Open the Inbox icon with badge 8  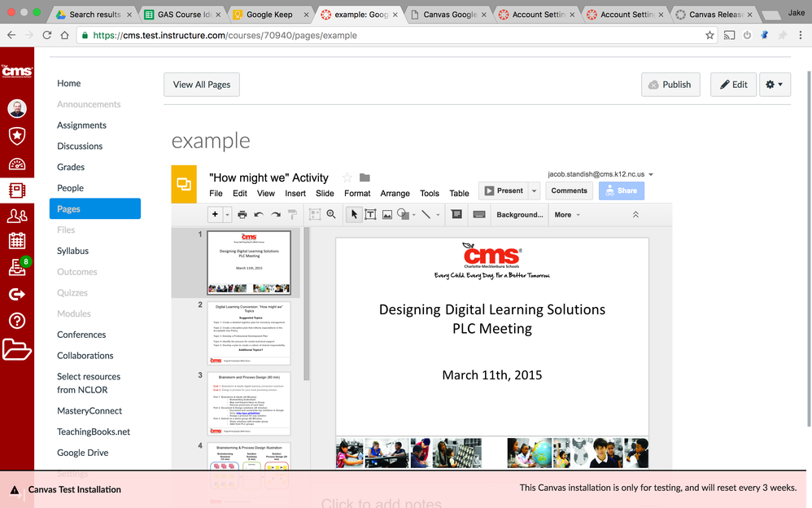18,266
